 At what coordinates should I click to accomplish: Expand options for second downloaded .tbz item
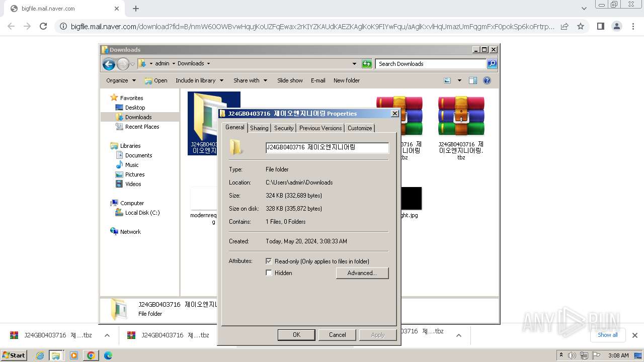[x=224, y=335]
